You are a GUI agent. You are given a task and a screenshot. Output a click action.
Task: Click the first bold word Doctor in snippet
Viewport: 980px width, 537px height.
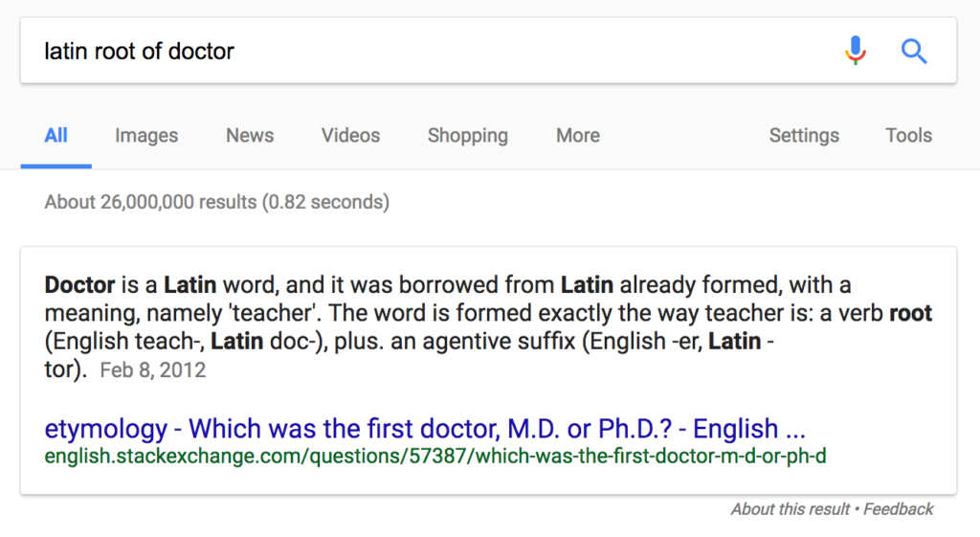point(79,285)
